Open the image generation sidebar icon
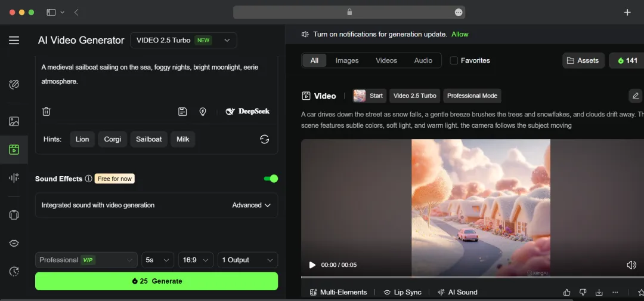The height and width of the screenshot is (301, 644). click(14, 121)
